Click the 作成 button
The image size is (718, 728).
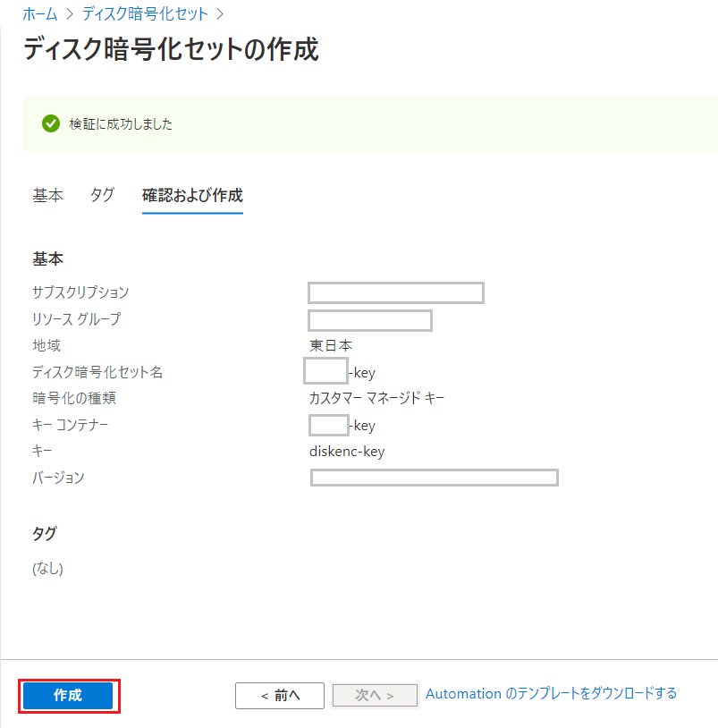[68, 695]
